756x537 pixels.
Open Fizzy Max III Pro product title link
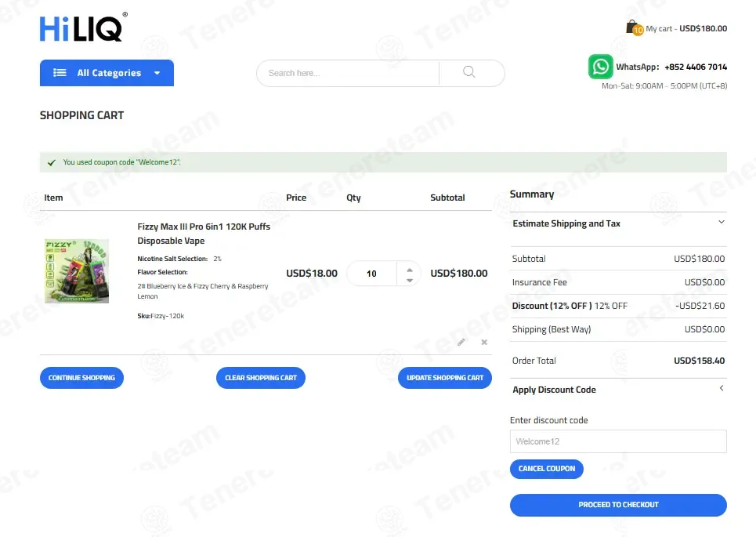point(204,234)
